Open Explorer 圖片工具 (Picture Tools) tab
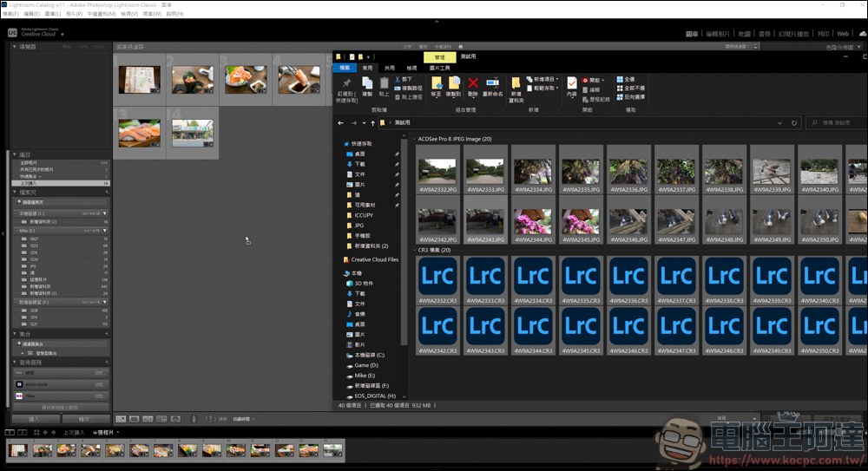 click(x=439, y=68)
